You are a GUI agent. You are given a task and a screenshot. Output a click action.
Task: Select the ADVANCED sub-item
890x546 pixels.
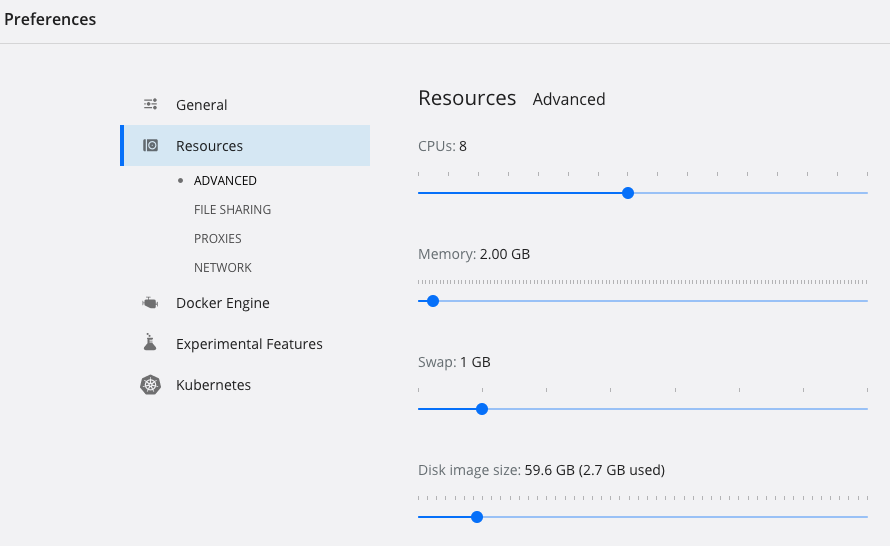pos(225,180)
